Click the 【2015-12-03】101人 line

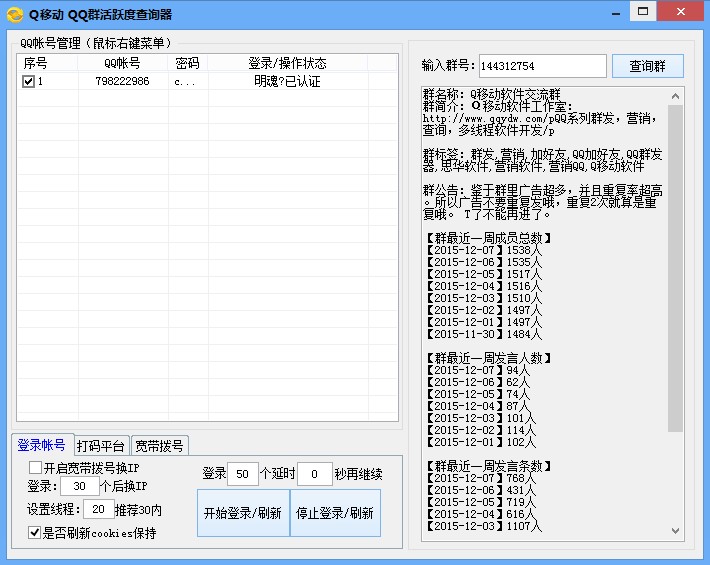point(480,418)
